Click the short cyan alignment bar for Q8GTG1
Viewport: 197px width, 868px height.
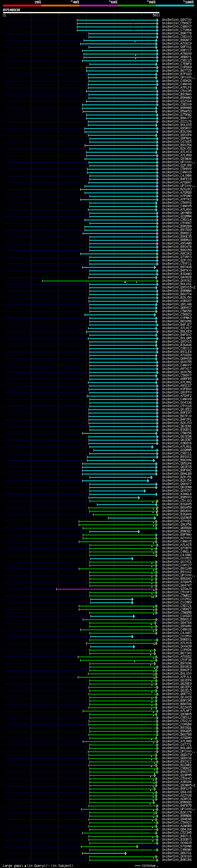click(104, 853)
